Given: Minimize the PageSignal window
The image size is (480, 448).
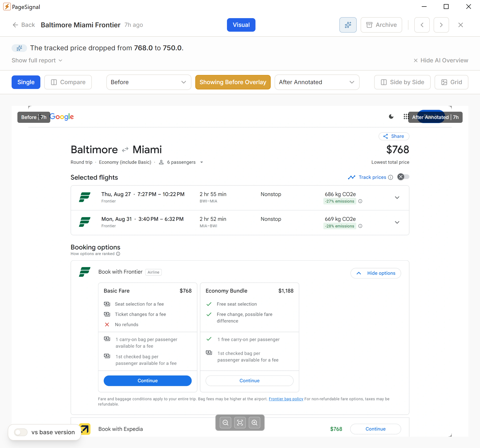Looking at the screenshot, I should click(x=424, y=7).
